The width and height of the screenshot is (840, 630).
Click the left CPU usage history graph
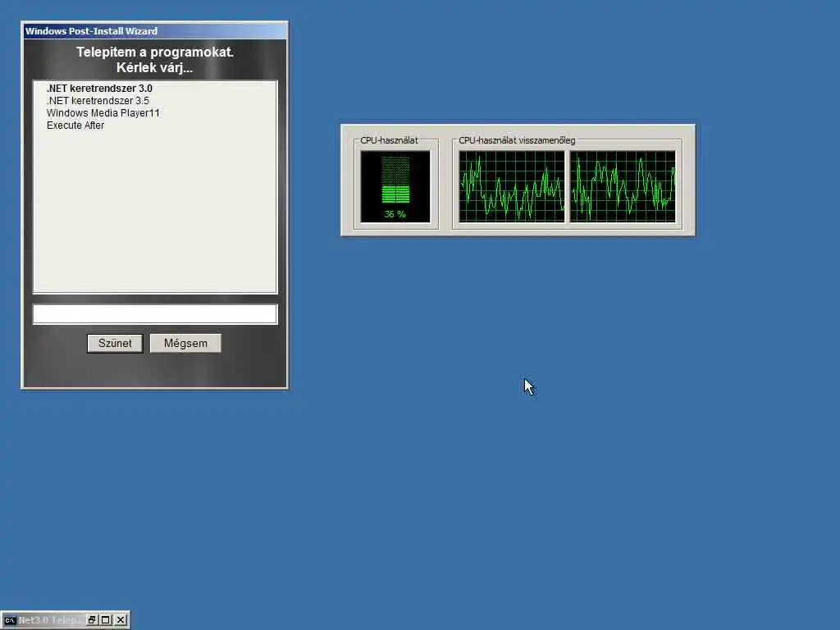[x=512, y=186]
